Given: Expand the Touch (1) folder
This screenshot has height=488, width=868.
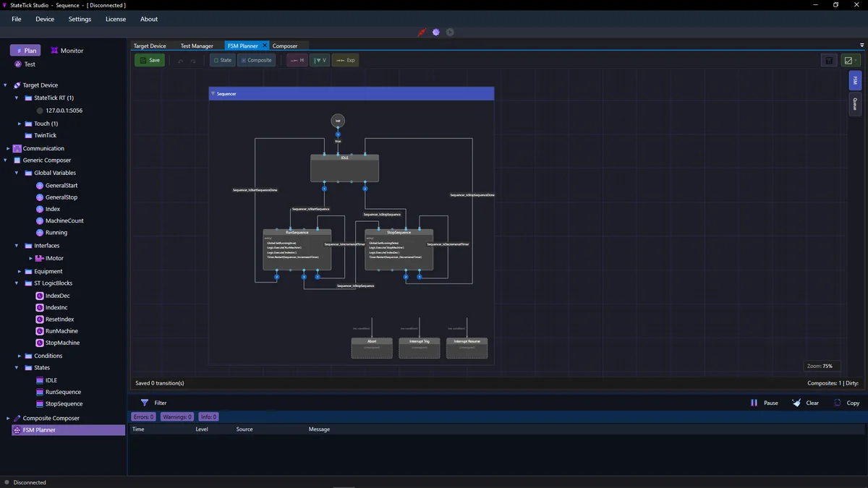Looking at the screenshot, I should click(20, 124).
